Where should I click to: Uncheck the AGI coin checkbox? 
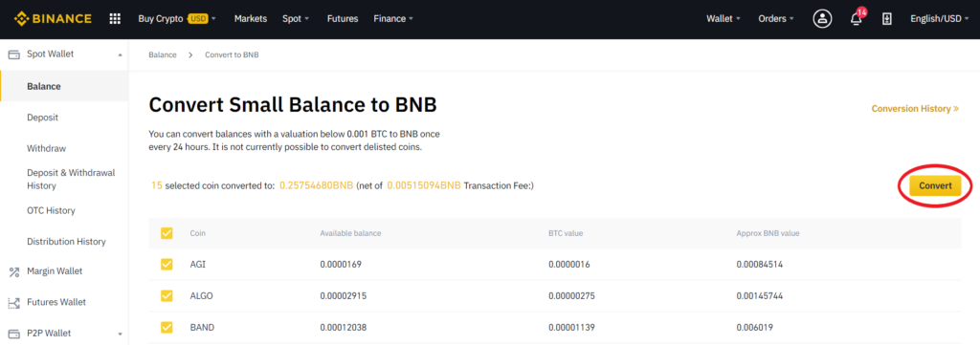pyautogui.click(x=167, y=265)
